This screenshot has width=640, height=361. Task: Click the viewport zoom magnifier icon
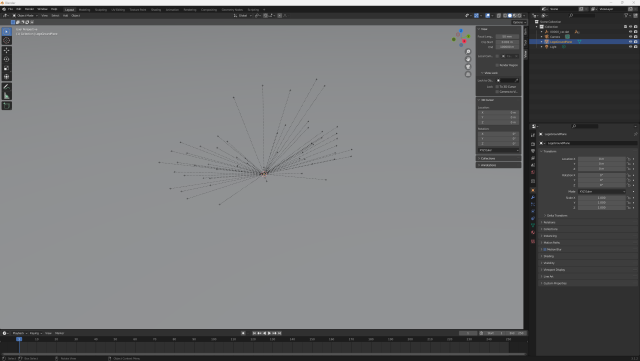click(468, 52)
